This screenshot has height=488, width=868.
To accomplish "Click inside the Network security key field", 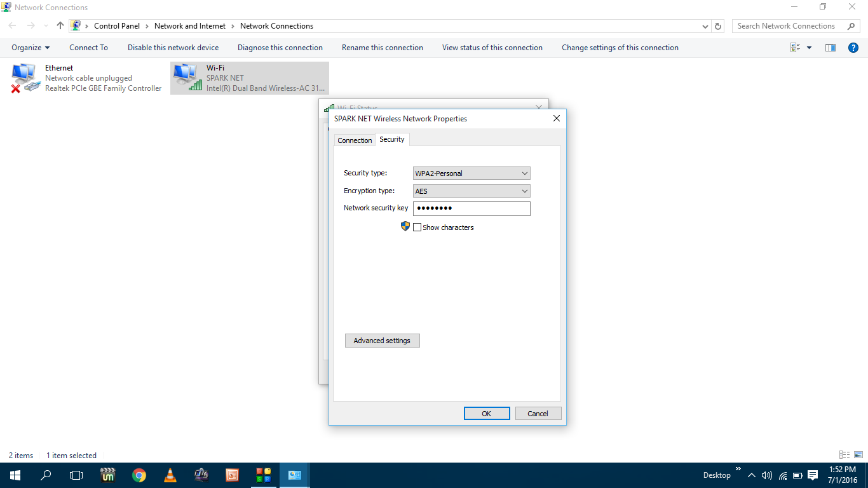I will coord(471,208).
